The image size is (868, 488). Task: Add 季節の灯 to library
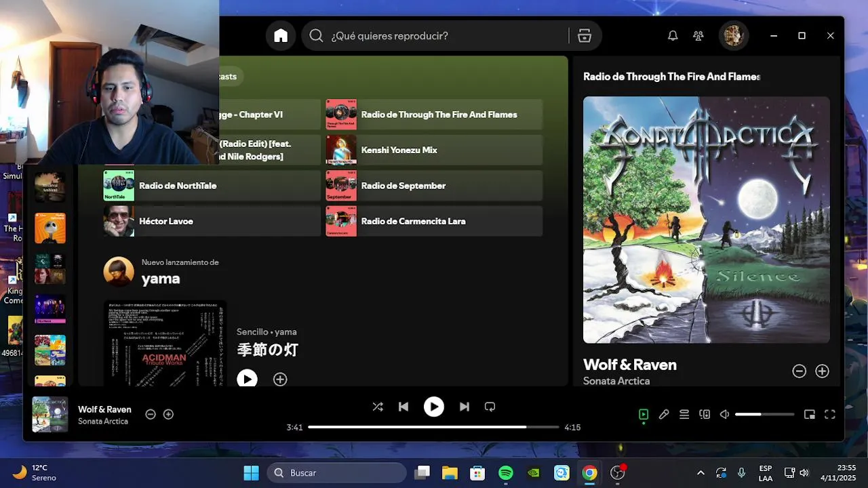click(280, 380)
